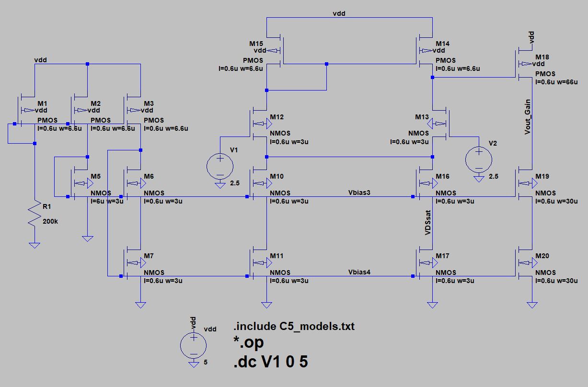This screenshot has width=588, height=387.
Task: Click the M7 NMOS transistor symbol
Action: [133, 263]
